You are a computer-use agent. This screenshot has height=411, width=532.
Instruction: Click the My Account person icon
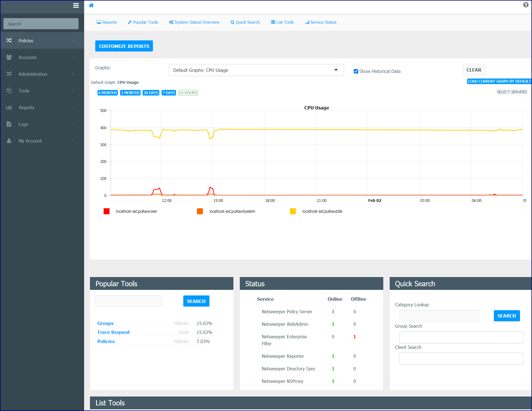9,141
